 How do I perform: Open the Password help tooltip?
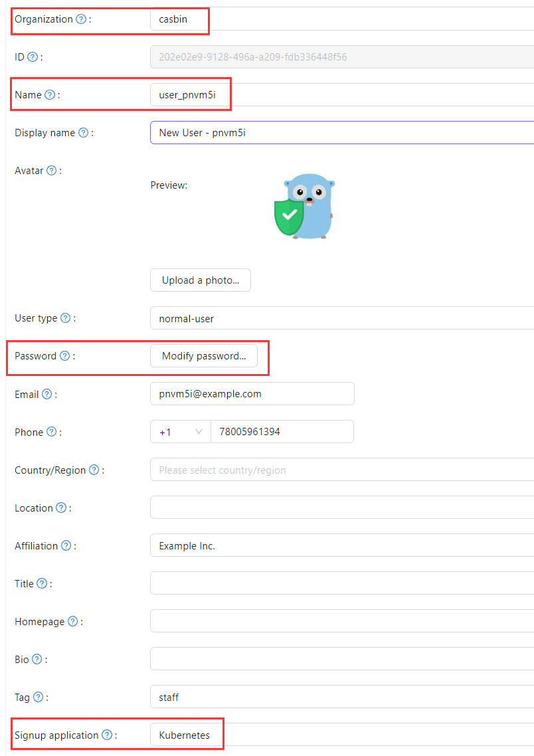(x=64, y=355)
